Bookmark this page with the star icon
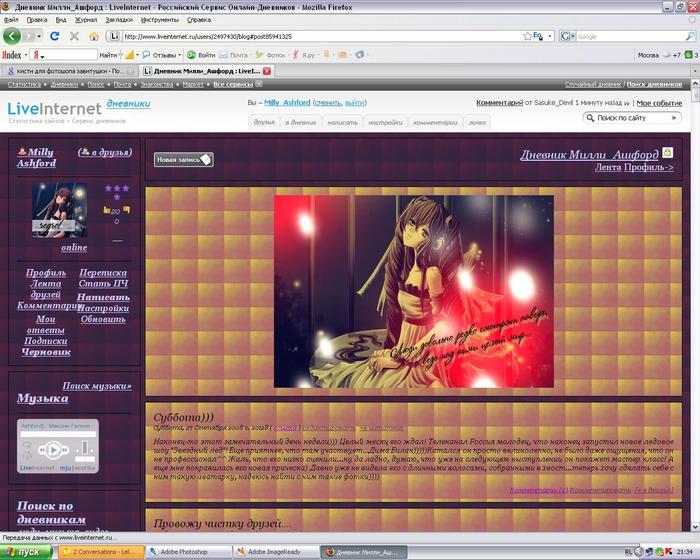The image size is (700, 560). 527,36
